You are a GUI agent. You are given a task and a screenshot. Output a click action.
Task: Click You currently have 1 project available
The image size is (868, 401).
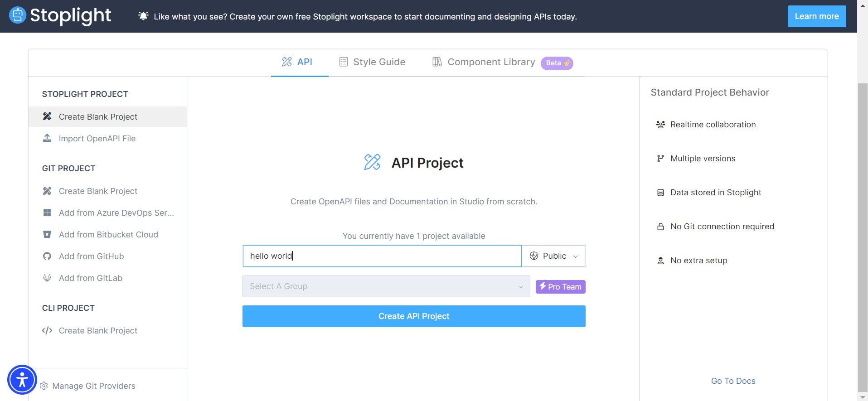pyautogui.click(x=414, y=236)
